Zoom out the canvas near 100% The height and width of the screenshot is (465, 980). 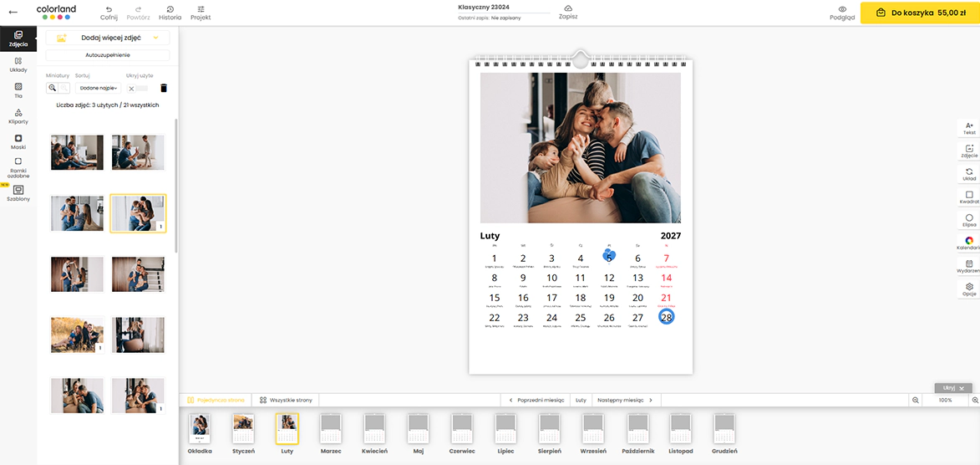point(915,399)
